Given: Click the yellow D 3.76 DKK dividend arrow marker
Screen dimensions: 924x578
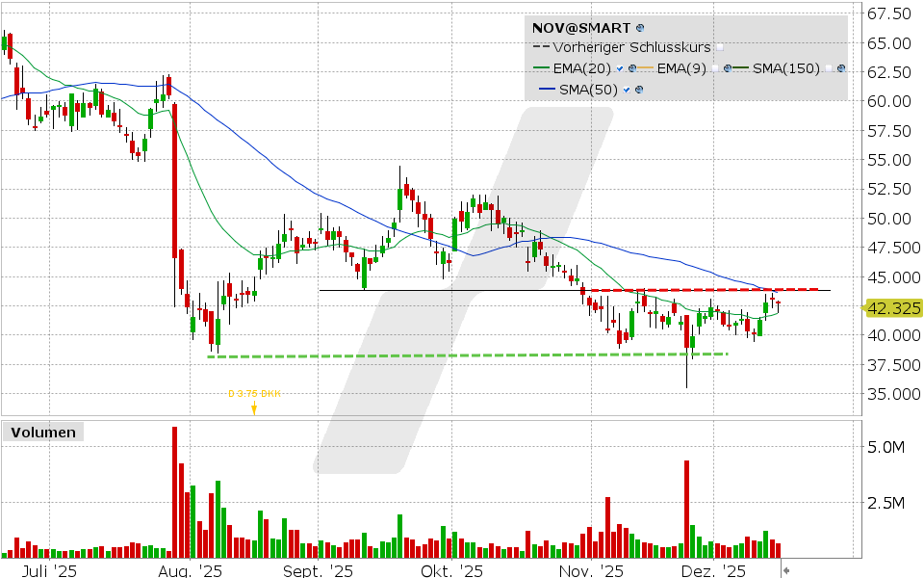Looking at the screenshot, I should coord(253,407).
